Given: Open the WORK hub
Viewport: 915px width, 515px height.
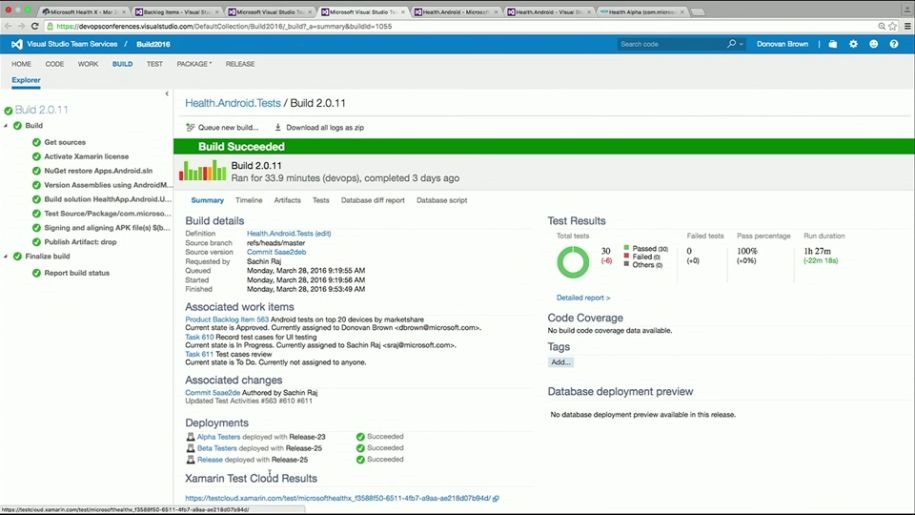Looking at the screenshot, I should point(88,64).
